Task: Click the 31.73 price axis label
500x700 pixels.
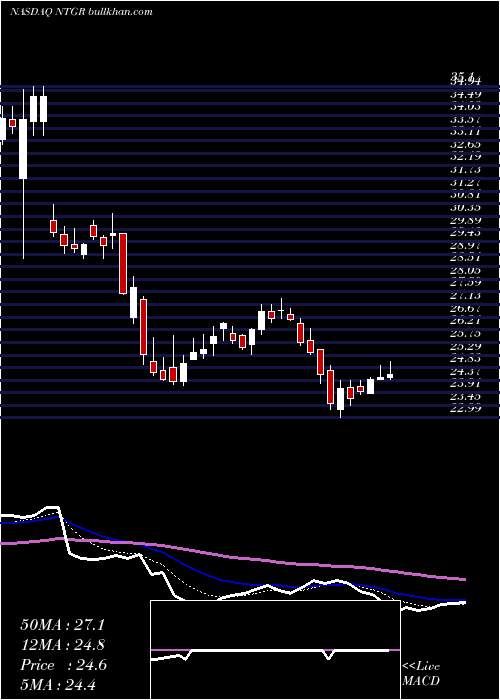Action: (465, 170)
